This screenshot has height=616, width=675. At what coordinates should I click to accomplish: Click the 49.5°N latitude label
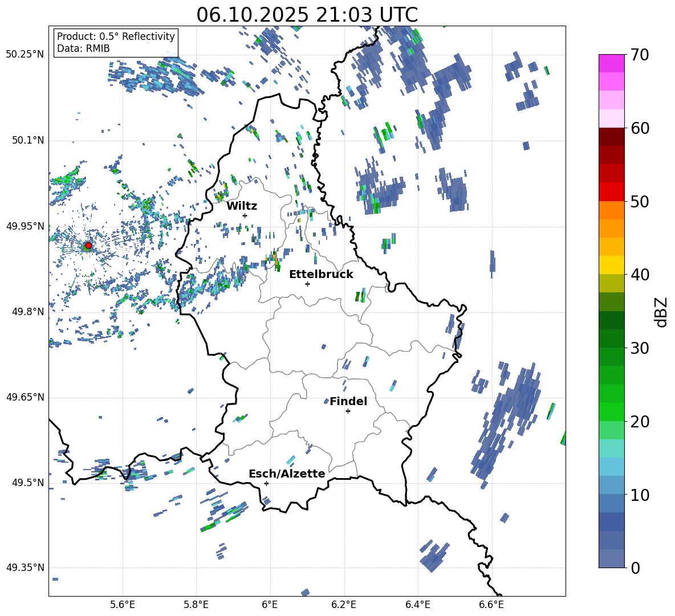tap(27, 482)
